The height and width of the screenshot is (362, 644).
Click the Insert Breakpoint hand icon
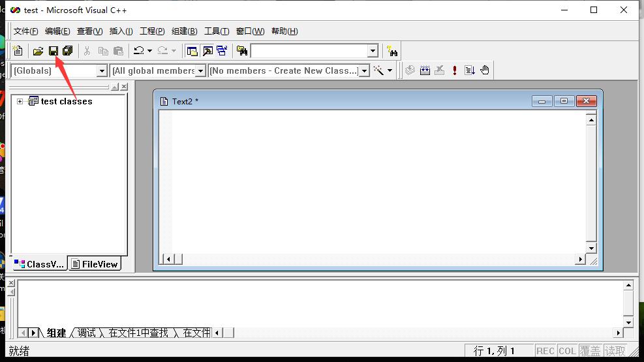pyautogui.click(x=485, y=70)
